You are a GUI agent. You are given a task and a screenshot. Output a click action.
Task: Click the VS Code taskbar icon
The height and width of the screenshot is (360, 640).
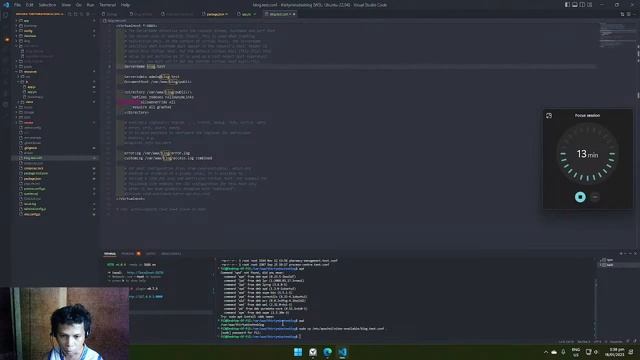(x=342, y=352)
